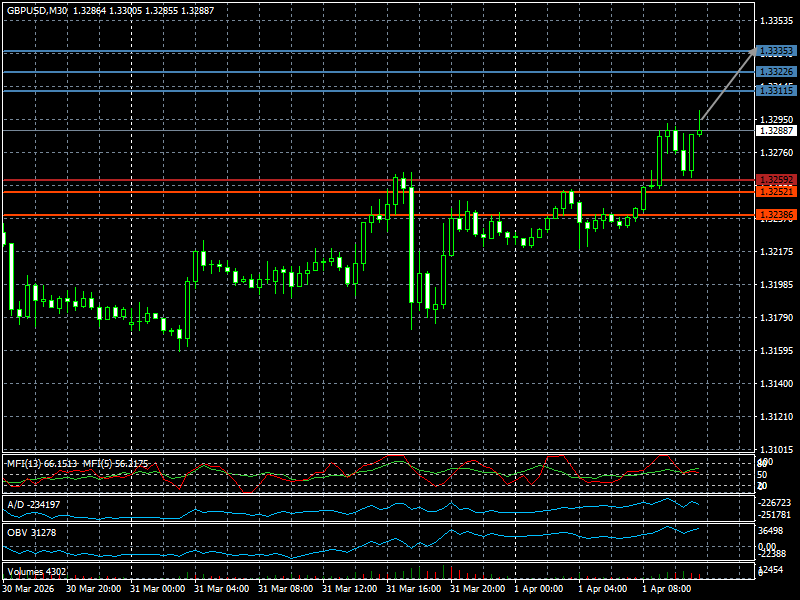Viewport: 800px width, 600px height.
Task: Click the 1 Apr 00:00 time label
Action: [539, 589]
